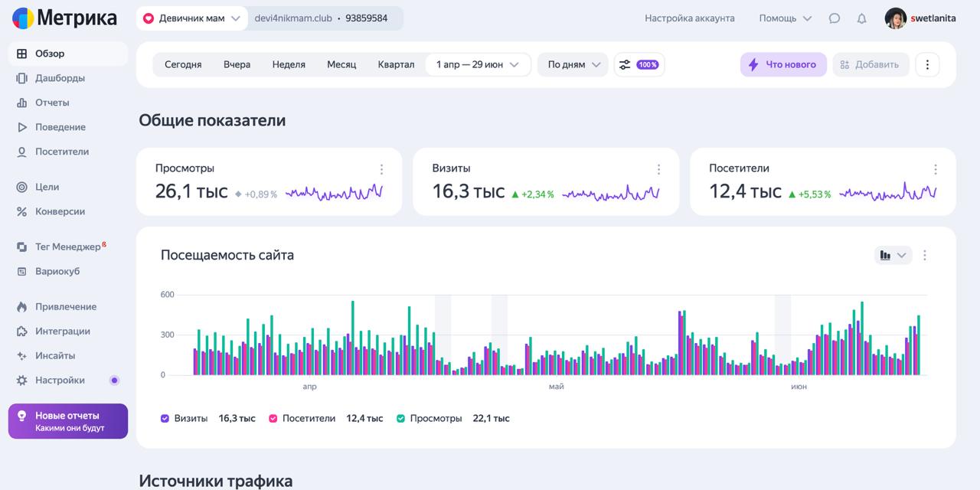This screenshot has height=490, width=980.
Task: Click the Источники трафика heading
Action: [216, 481]
